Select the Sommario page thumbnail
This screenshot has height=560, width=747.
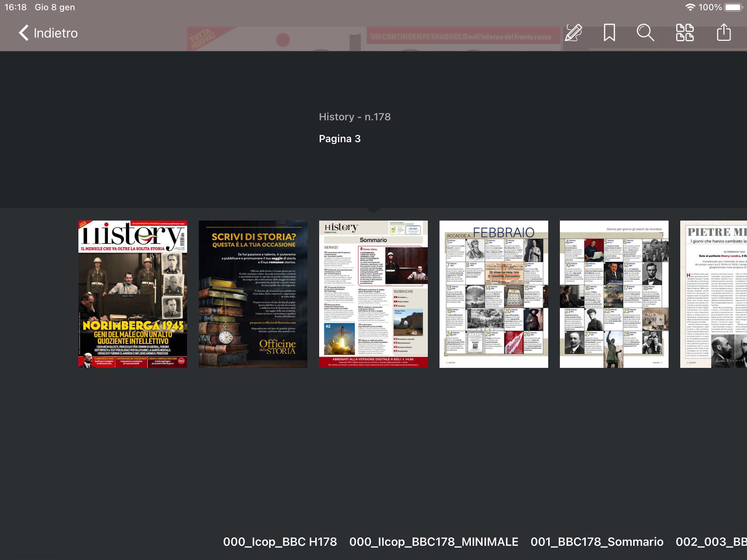point(373,294)
